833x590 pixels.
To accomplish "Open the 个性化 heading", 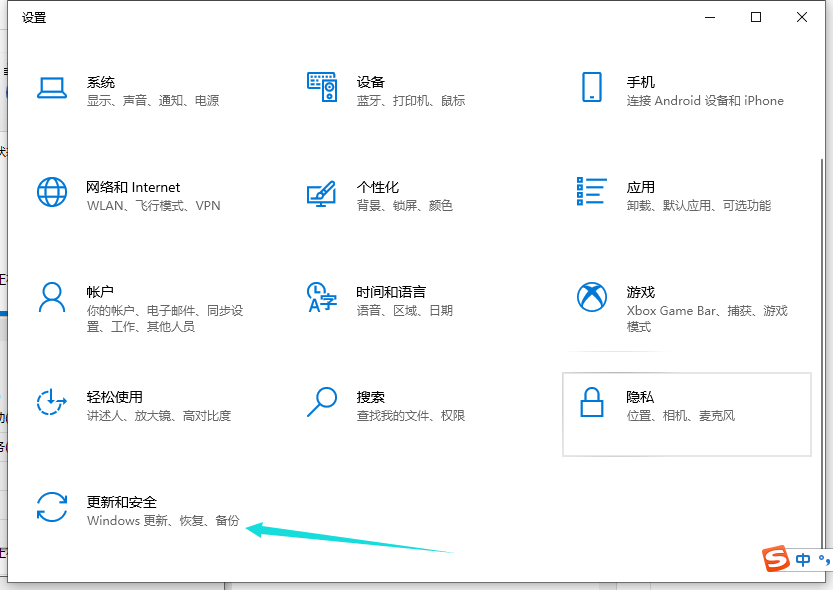I will [378, 187].
